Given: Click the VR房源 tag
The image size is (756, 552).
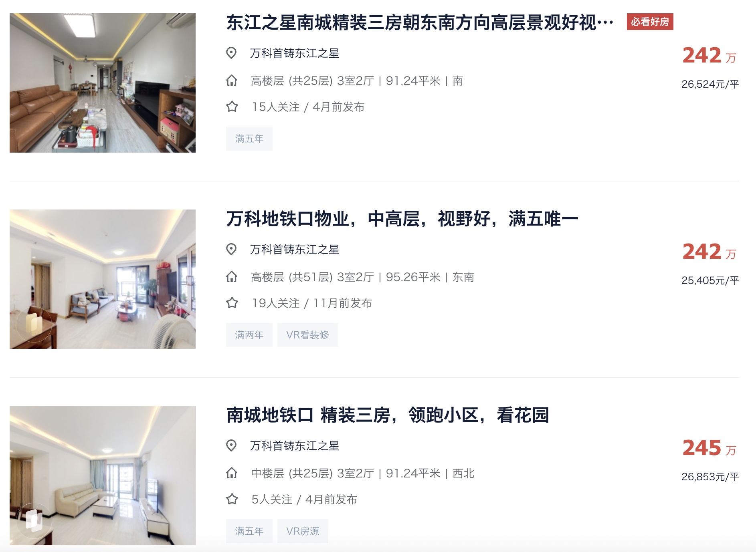Looking at the screenshot, I should point(303,531).
